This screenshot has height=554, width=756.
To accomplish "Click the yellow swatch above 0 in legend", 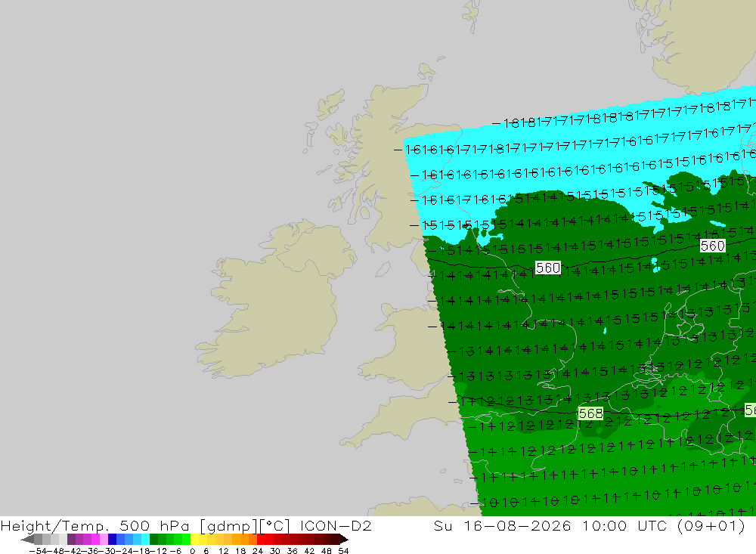I will click(195, 539).
